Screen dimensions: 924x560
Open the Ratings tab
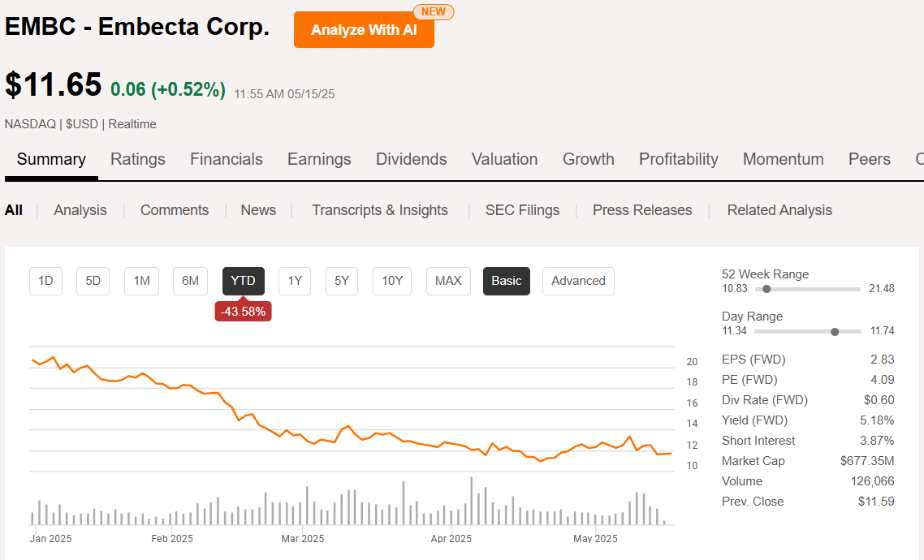pos(137,159)
